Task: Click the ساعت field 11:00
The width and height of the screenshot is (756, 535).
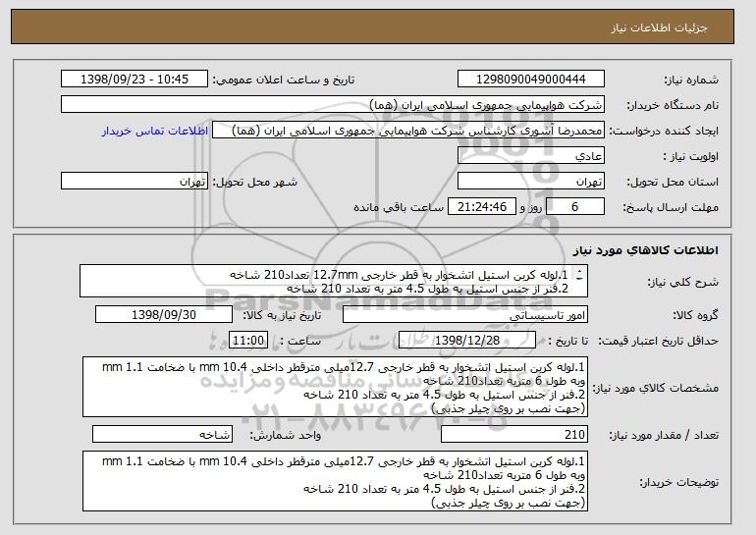Action: tap(248, 341)
